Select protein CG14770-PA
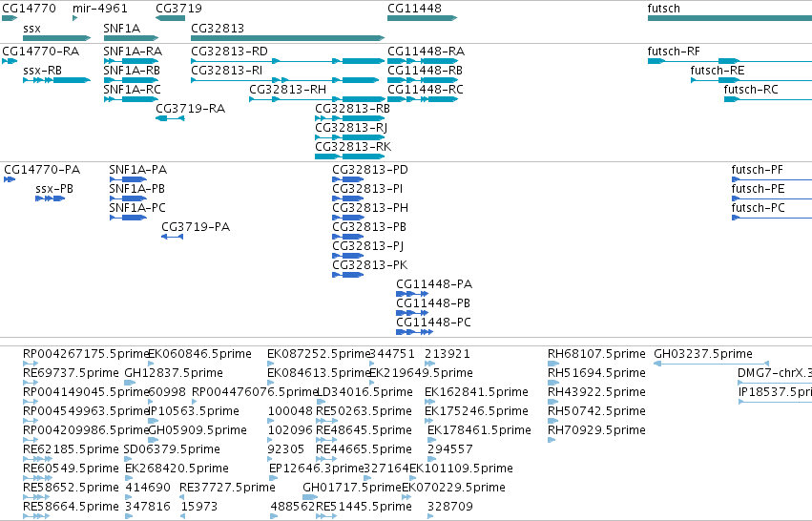812x521 pixels. [42, 170]
